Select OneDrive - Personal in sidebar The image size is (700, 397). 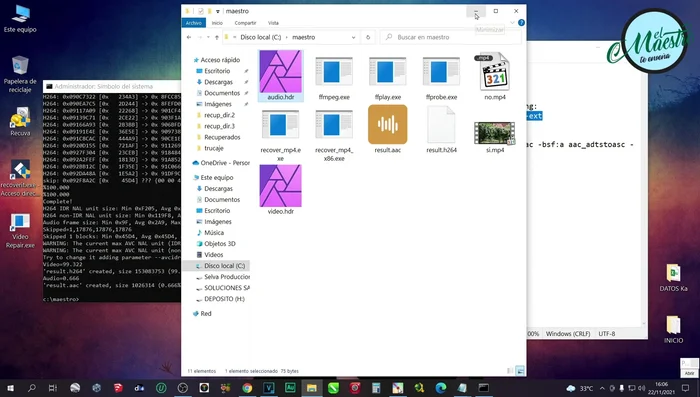[x=221, y=163]
